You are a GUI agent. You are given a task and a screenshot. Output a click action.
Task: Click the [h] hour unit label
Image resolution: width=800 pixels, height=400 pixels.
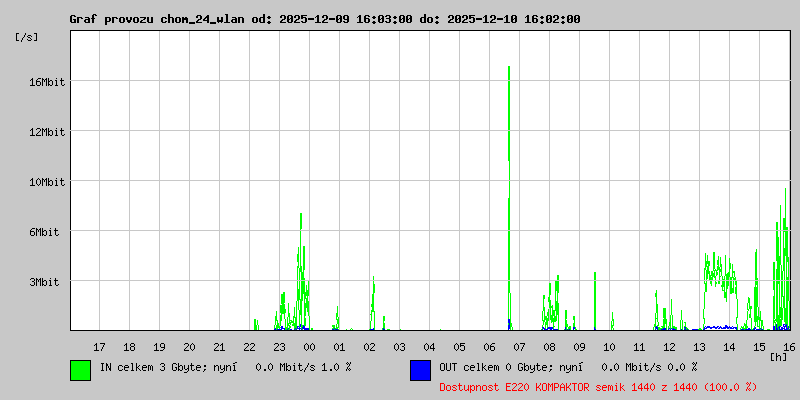pos(779,357)
